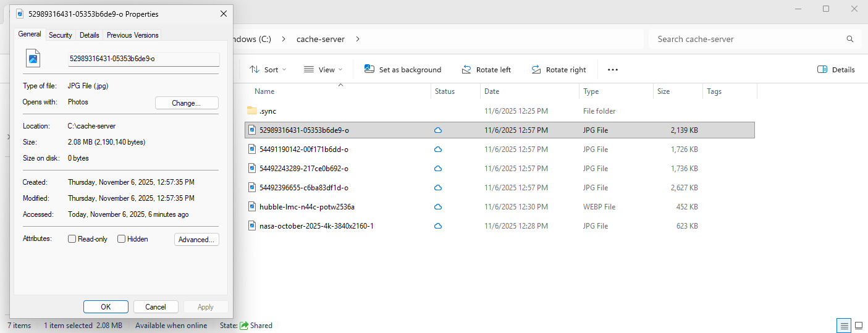Click the Change... button

point(186,103)
